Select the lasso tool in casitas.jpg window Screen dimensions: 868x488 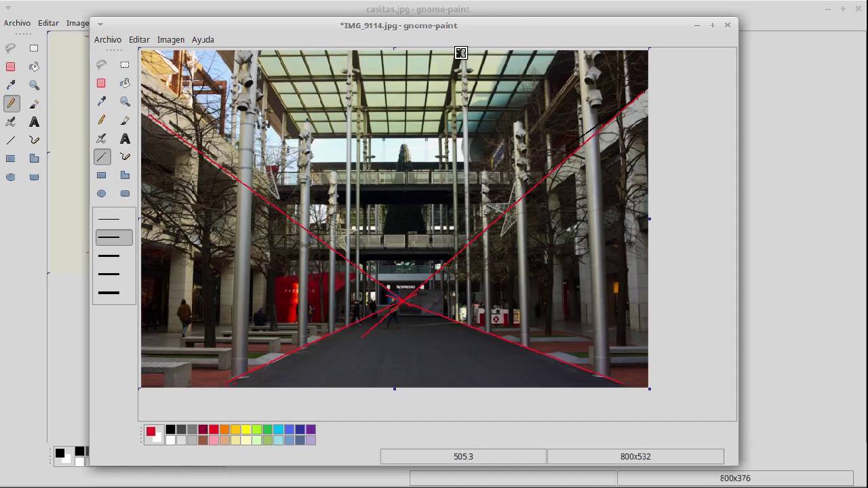click(11, 48)
